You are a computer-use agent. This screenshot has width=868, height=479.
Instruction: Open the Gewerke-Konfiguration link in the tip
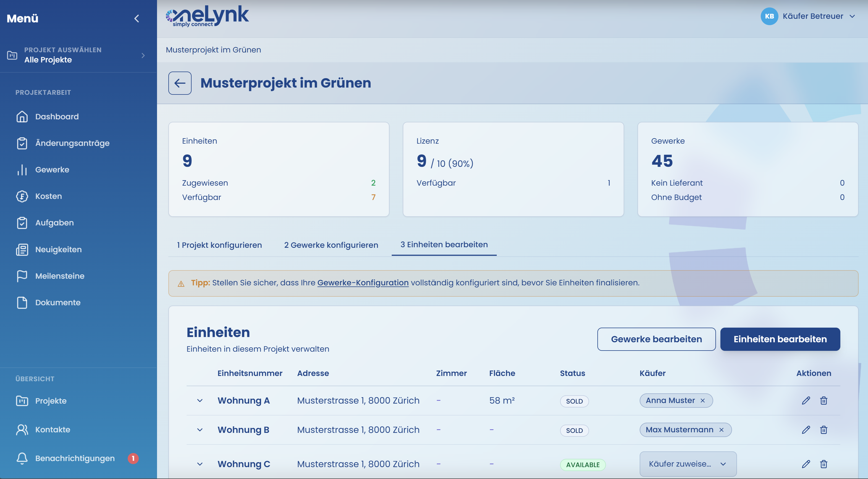click(363, 283)
